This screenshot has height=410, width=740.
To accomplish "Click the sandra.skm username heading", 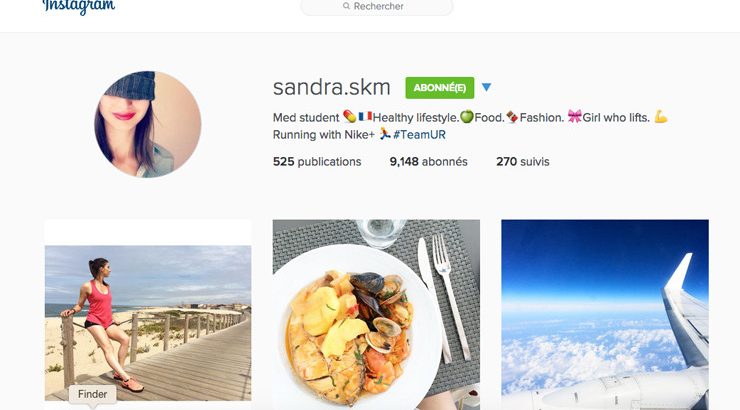I will click(331, 87).
